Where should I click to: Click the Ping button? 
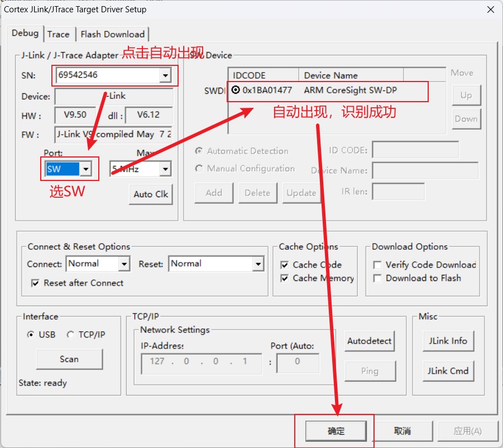pyautogui.click(x=370, y=371)
